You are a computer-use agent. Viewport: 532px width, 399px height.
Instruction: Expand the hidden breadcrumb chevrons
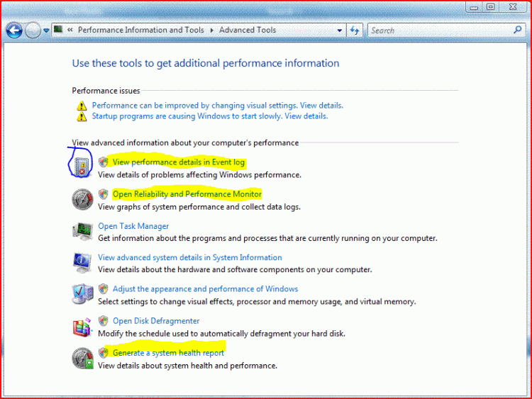click(x=70, y=30)
